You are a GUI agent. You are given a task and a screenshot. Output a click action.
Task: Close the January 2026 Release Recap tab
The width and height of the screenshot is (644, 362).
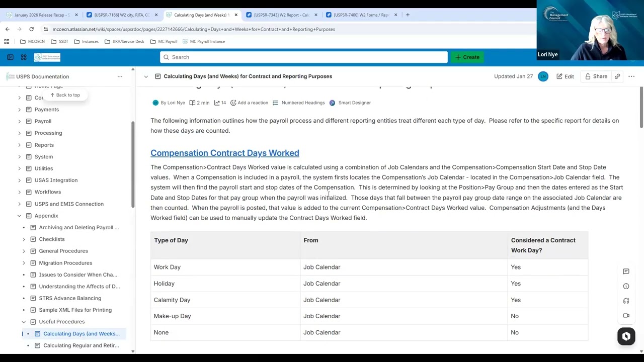[76, 15]
